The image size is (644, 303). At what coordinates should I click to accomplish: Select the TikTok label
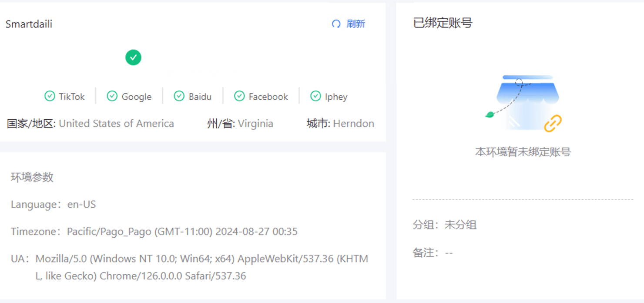[72, 97]
